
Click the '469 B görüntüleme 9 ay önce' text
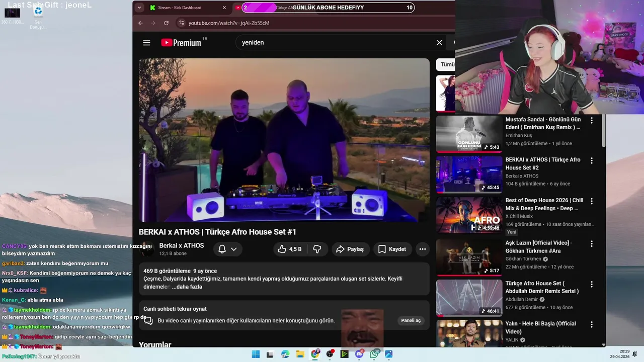tap(180, 271)
